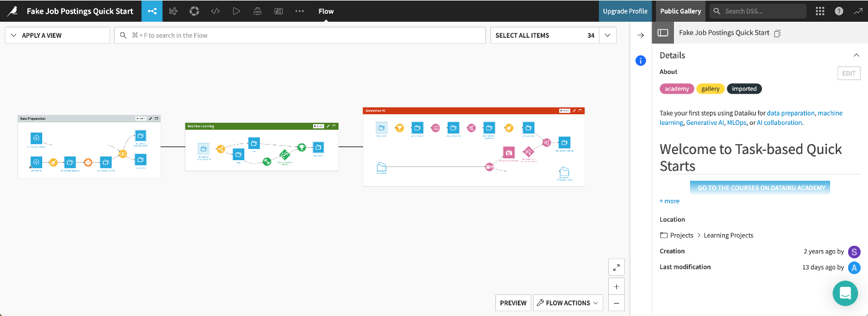Viewport: 868px width, 316px height.
Task: Open the Select All Items dropdown arrow
Action: 608,35
